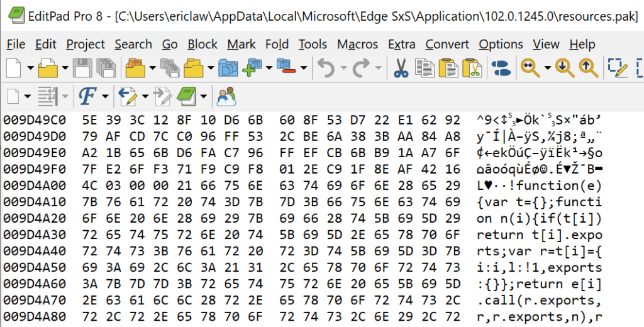Open dropdown next to the Search magnifier
644x327 pixels.
547,68
